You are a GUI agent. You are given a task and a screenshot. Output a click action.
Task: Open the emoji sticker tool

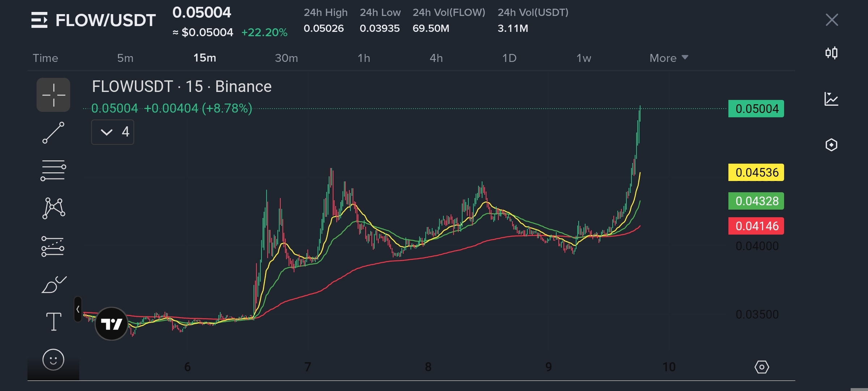point(53,360)
